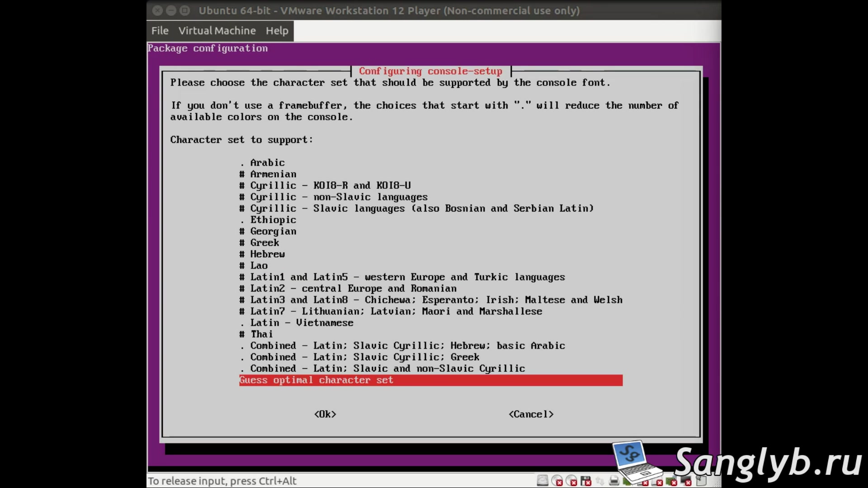The image size is (868, 488).
Task: Open the Virtual Machine menu
Action: [217, 31]
